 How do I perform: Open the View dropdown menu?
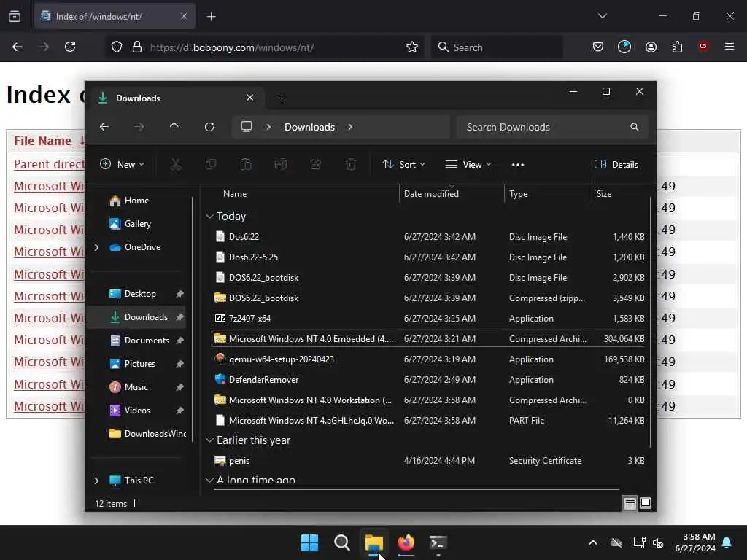468,164
